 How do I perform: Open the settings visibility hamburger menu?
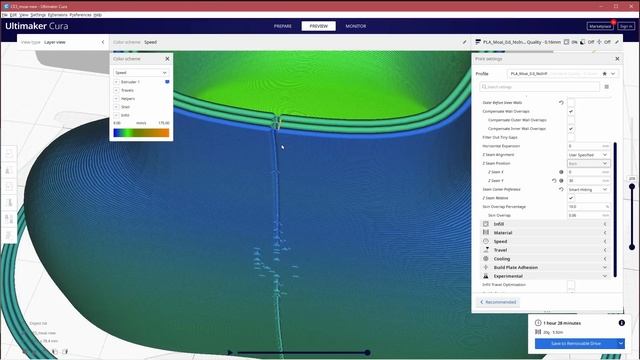click(607, 87)
